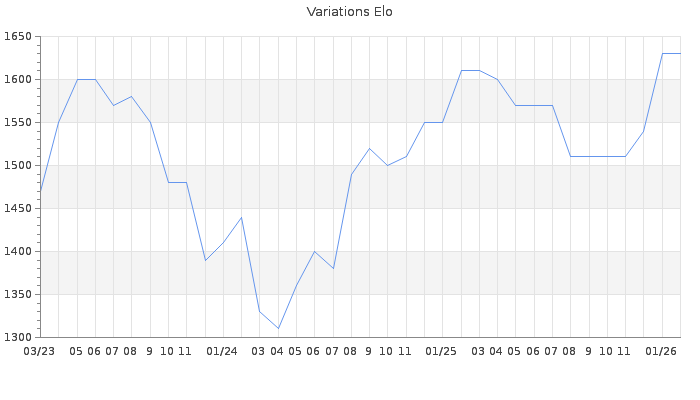Click the 1550 y-axis label

click(x=17, y=123)
